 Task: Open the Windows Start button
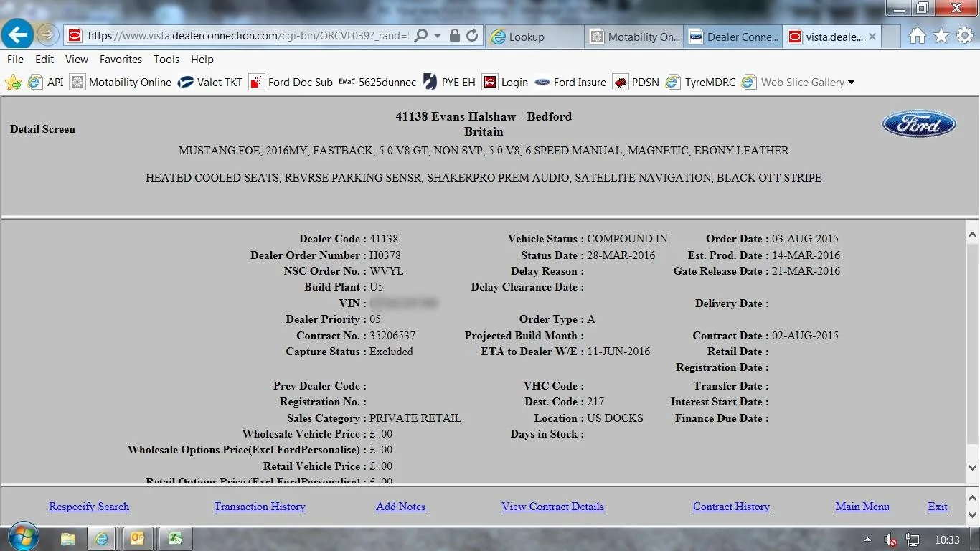24,537
